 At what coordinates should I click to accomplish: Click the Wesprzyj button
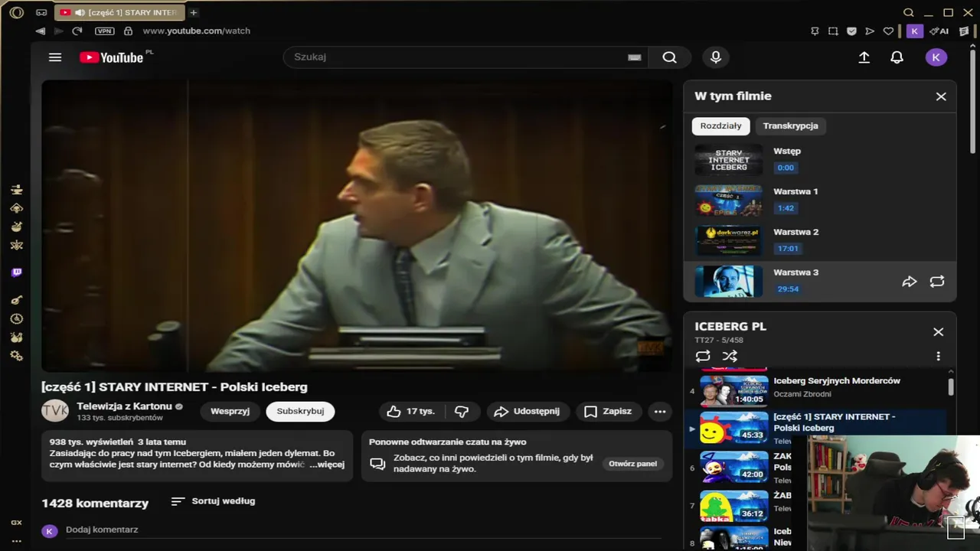pyautogui.click(x=230, y=411)
